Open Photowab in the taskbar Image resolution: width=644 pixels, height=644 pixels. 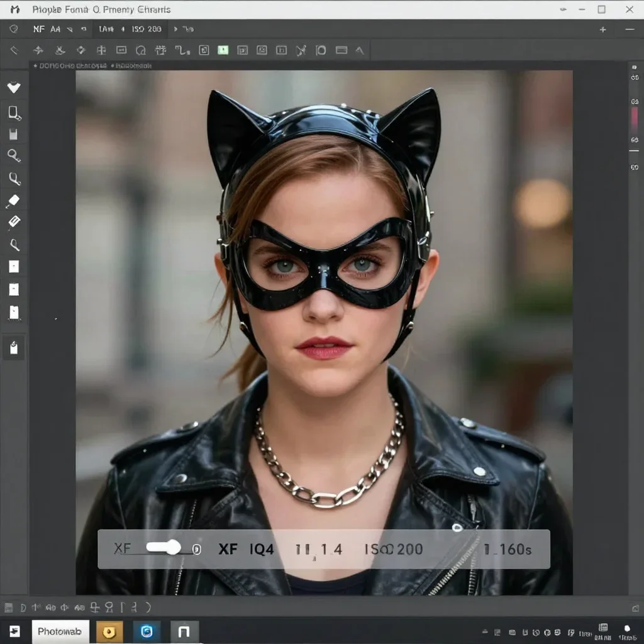click(60, 631)
